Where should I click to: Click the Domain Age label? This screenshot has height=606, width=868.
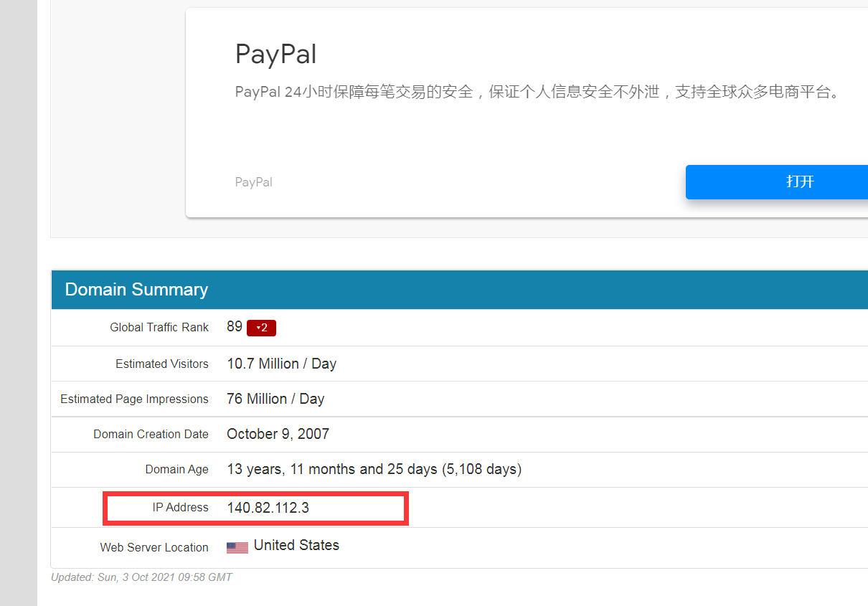(x=176, y=470)
